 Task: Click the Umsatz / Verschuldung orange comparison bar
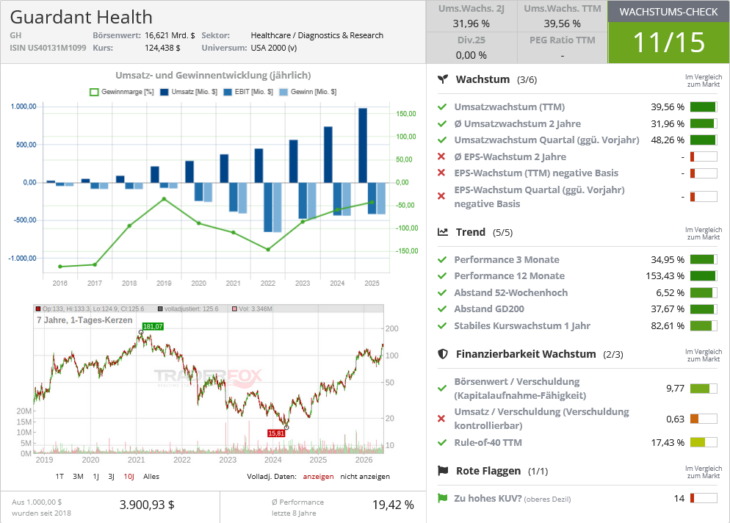(x=703, y=419)
